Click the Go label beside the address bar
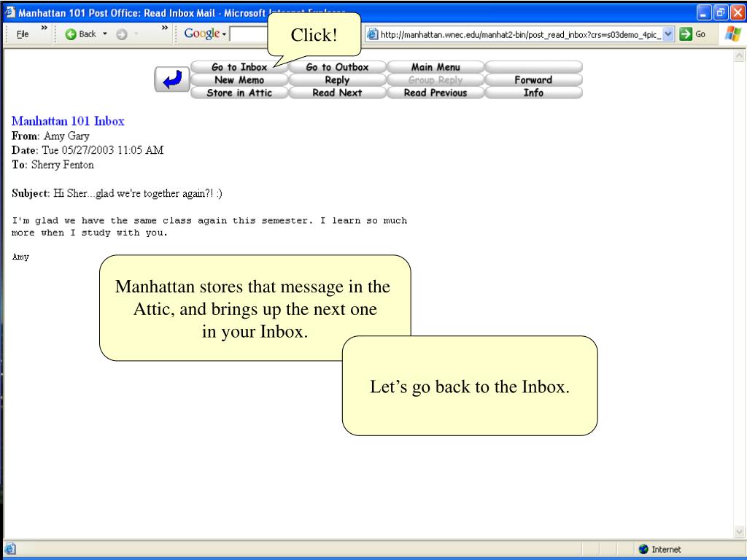 (700, 34)
